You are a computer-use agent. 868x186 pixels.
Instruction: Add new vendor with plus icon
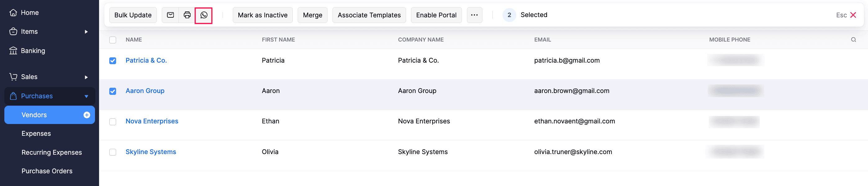[x=87, y=115]
